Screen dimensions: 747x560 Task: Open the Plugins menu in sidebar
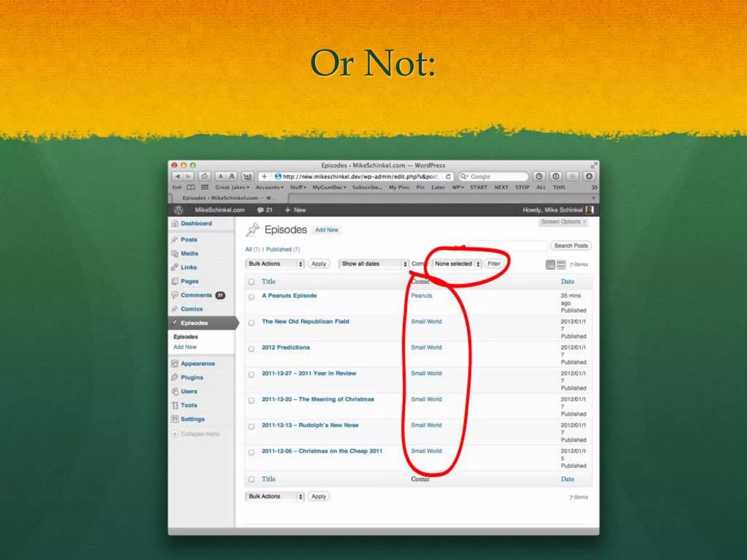coord(192,377)
